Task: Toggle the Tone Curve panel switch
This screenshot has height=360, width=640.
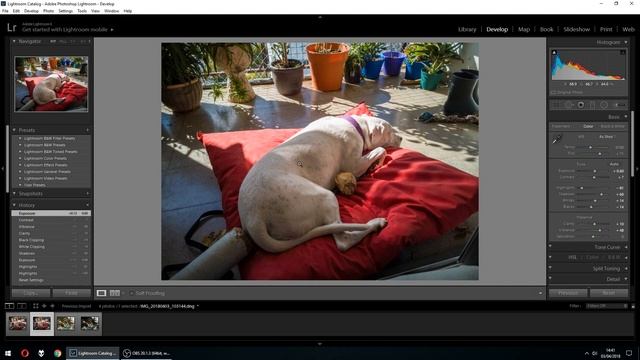Action: [550, 246]
